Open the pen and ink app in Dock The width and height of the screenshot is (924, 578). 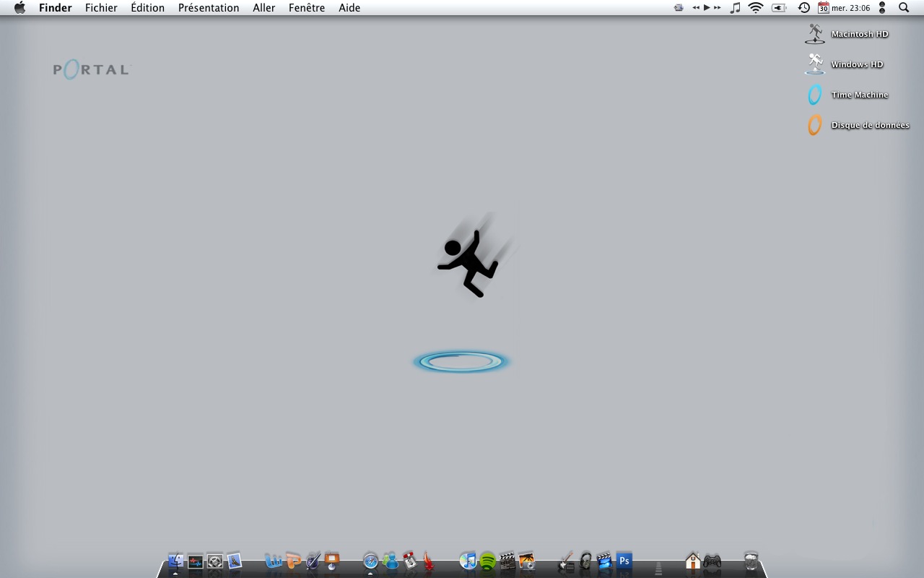313,561
